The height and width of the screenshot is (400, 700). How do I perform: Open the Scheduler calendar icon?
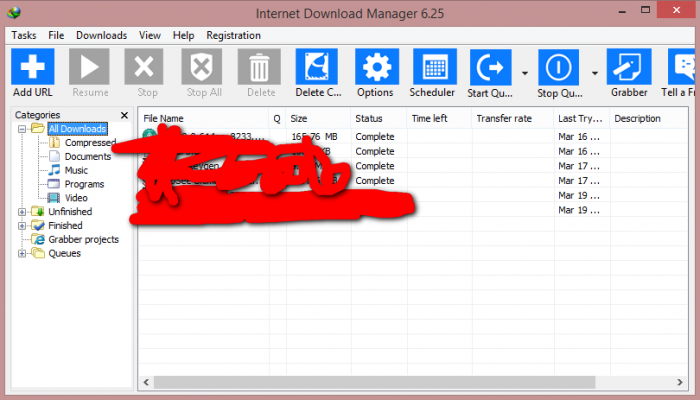[435, 67]
